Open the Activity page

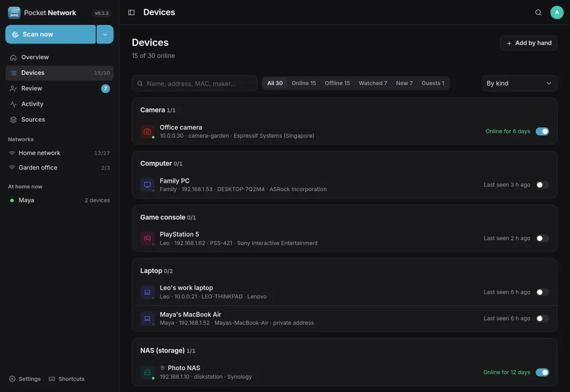tap(59, 104)
